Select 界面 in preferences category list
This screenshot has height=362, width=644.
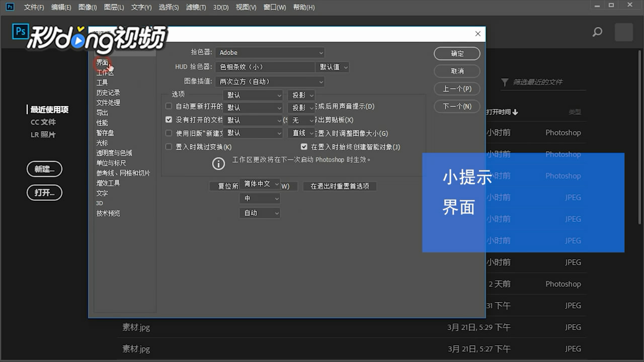102,63
